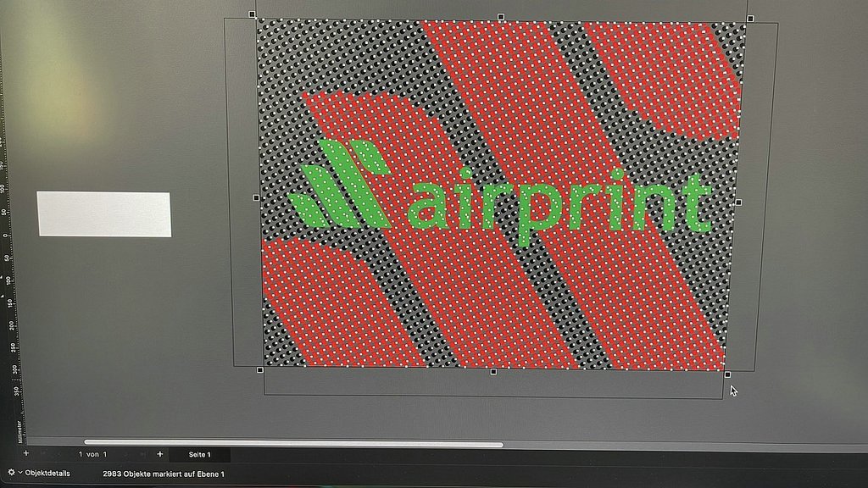868x488 pixels.
Task: Click the middle-left selection handle
Action: tap(256, 197)
